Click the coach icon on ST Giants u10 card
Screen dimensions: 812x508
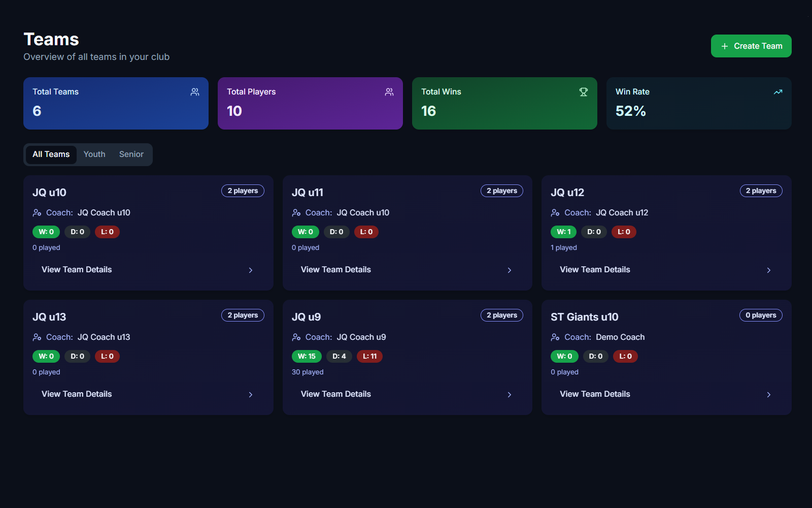[x=555, y=337]
